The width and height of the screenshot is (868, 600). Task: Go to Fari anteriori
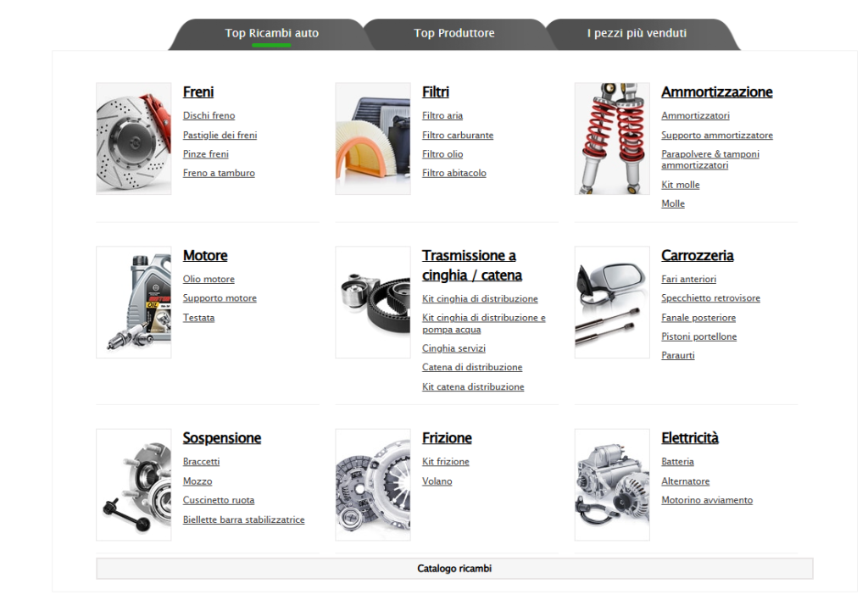pyautogui.click(x=688, y=280)
